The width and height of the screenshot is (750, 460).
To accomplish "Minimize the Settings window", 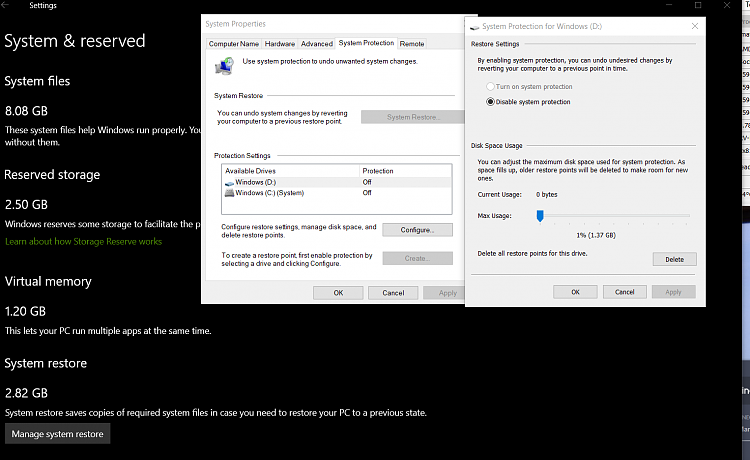I will 669,5.
